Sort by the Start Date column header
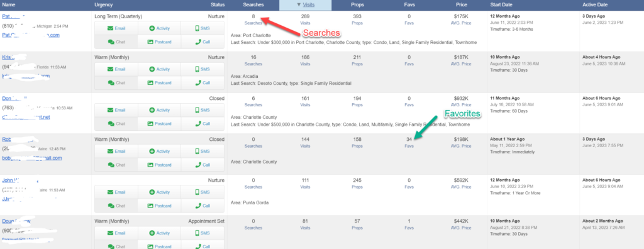644x249 pixels. [501, 5]
